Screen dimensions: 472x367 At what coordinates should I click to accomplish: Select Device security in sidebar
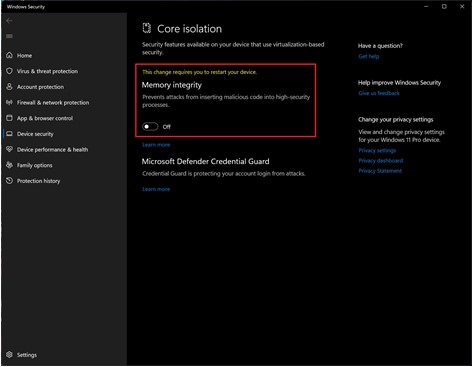(35, 134)
